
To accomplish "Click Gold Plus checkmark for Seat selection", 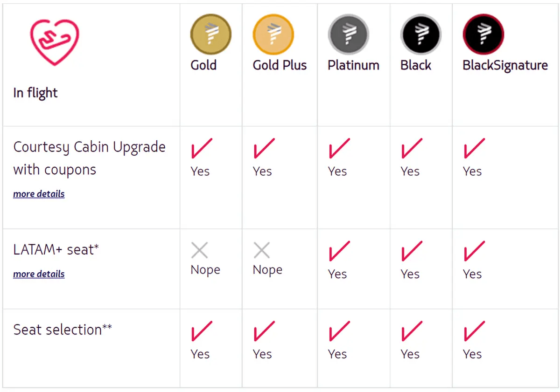I will 264,331.
